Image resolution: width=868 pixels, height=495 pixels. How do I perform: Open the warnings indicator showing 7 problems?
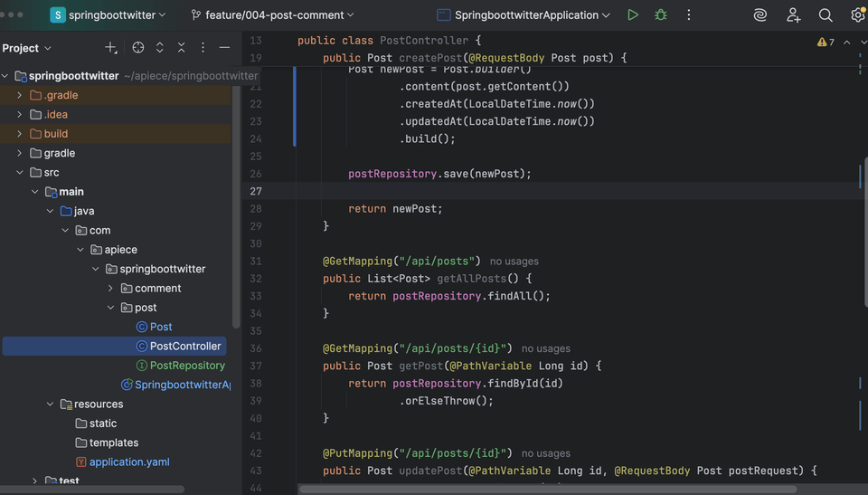[x=826, y=43]
